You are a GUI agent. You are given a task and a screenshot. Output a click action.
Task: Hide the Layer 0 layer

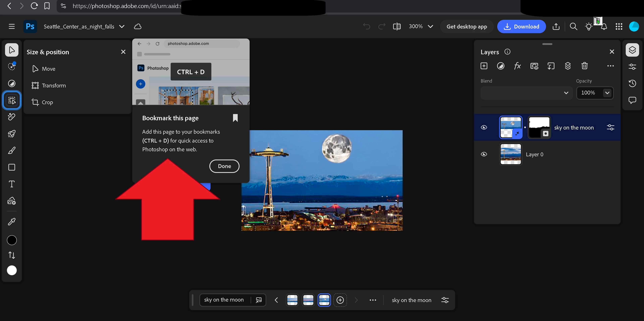coord(484,154)
